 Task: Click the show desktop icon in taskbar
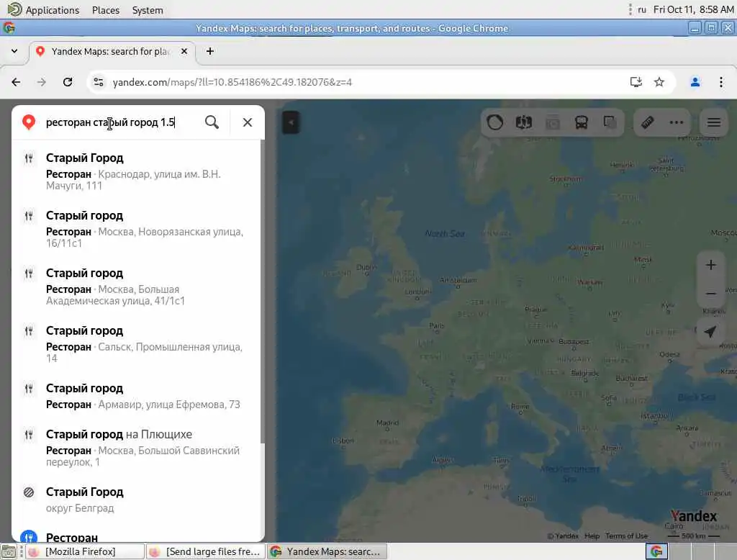[x=9, y=551]
